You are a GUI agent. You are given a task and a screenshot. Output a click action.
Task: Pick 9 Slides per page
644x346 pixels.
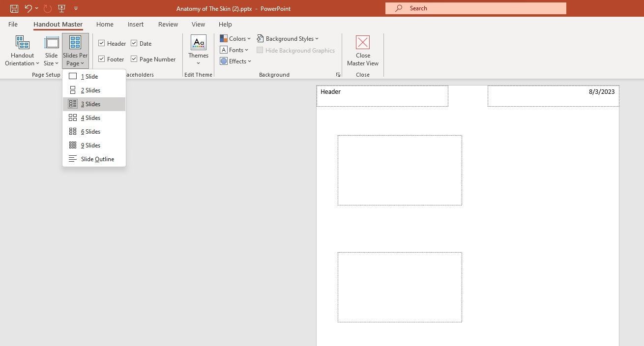[x=94, y=145]
